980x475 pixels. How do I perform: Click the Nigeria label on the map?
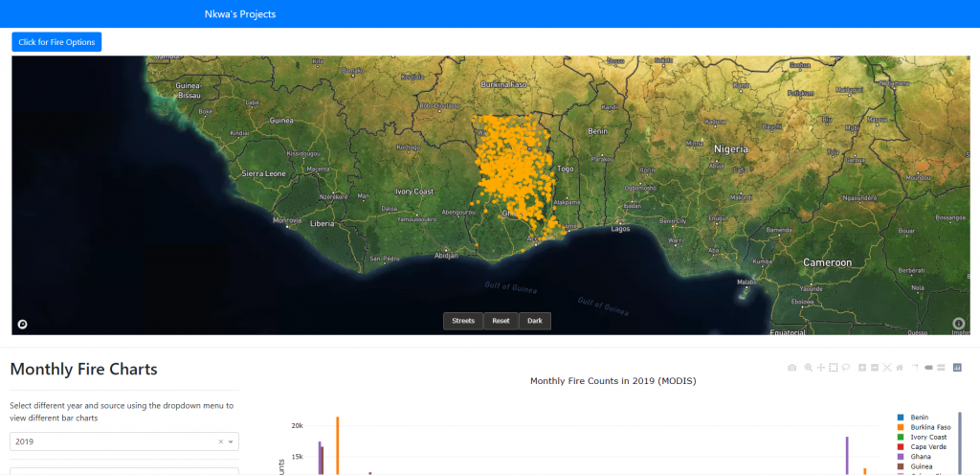coord(730,149)
